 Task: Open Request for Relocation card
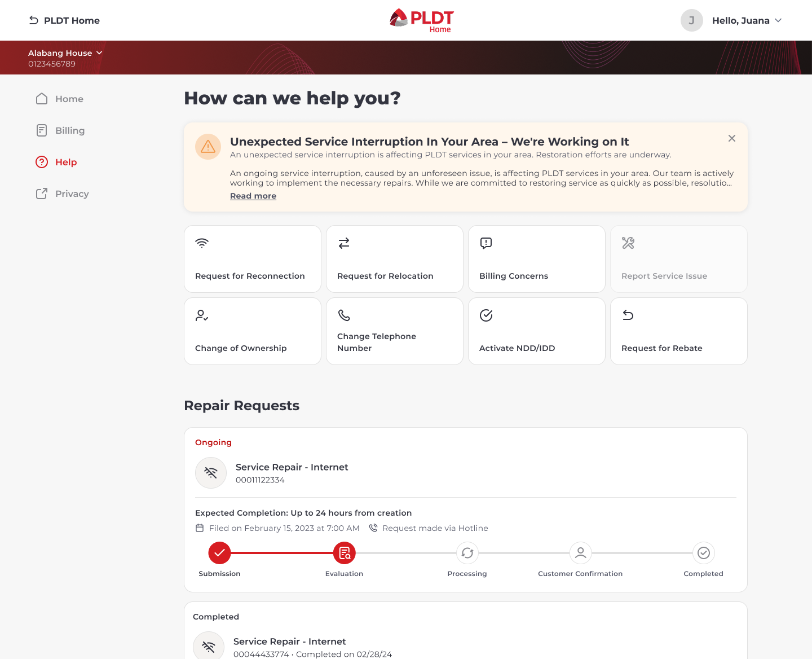click(x=395, y=259)
